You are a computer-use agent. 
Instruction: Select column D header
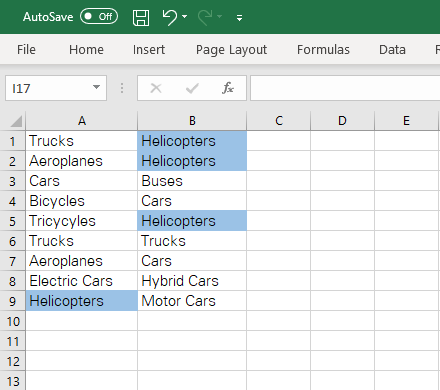[x=342, y=121]
